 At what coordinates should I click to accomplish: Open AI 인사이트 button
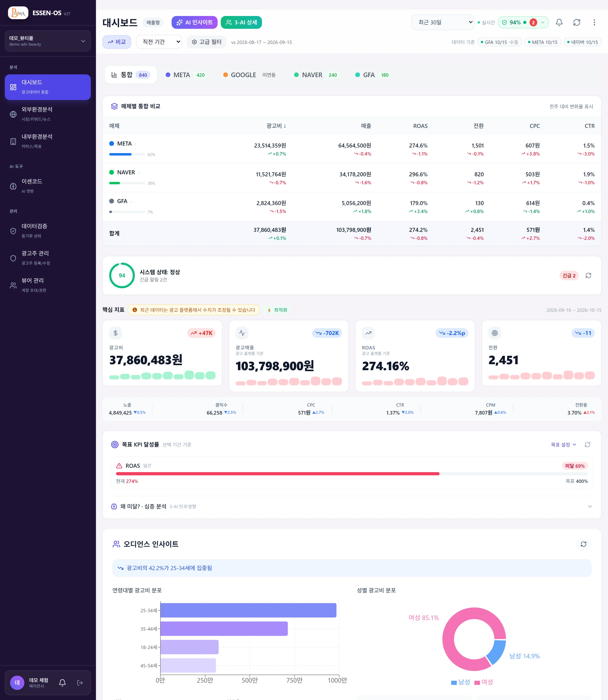pos(194,22)
